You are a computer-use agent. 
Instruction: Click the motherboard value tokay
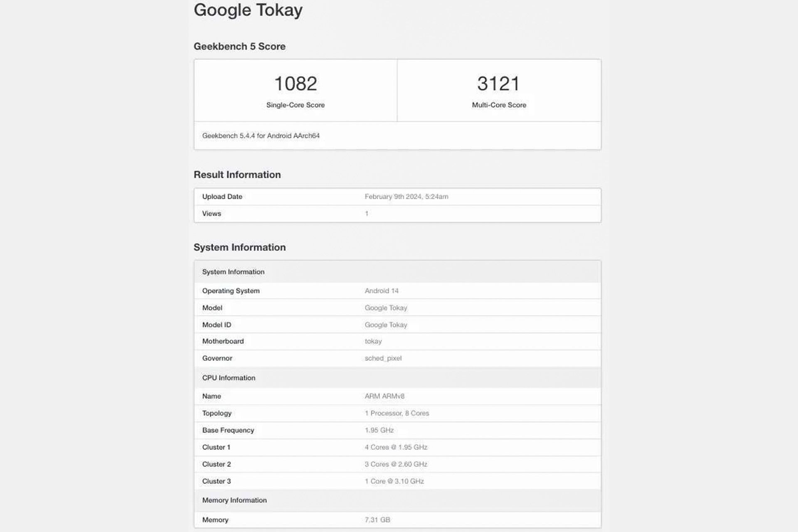[x=373, y=341]
